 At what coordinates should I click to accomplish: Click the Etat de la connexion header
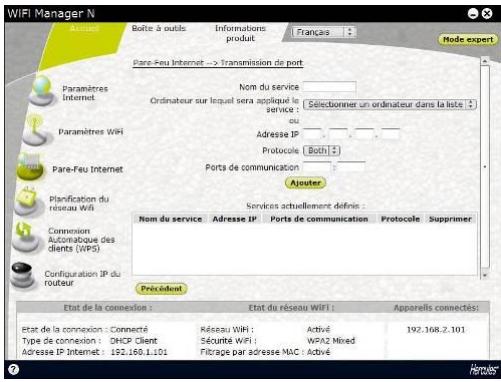pos(108,308)
